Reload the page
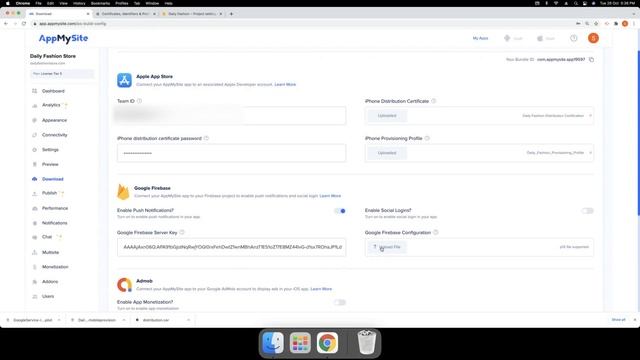 (24, 24)
